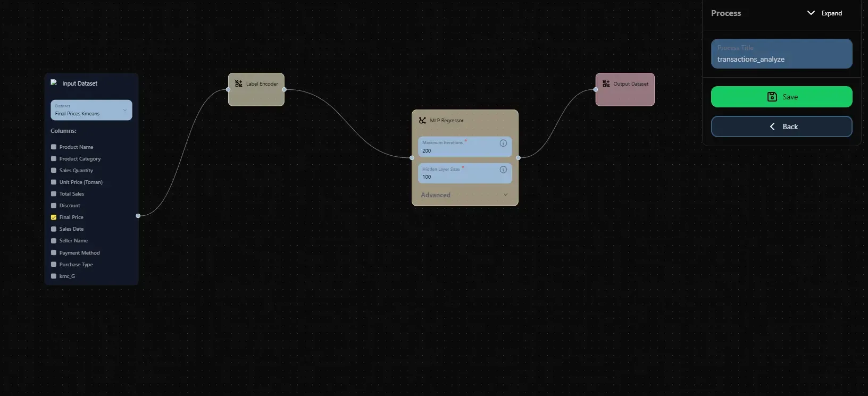This screenshot has height=396, width=868.
Task: Click the Input Dataset node title
Action: click(80, 83)
